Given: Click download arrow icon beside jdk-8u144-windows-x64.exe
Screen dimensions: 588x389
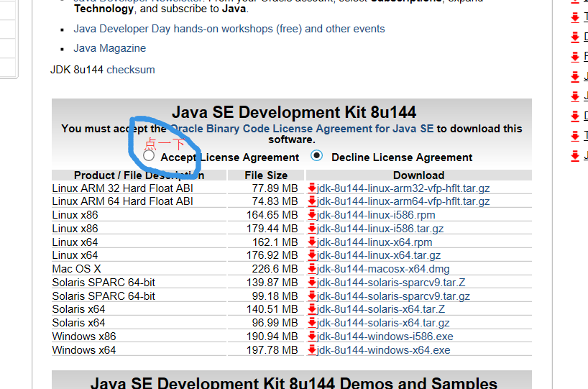Looking at the screenshot, I should coord(312,350).
